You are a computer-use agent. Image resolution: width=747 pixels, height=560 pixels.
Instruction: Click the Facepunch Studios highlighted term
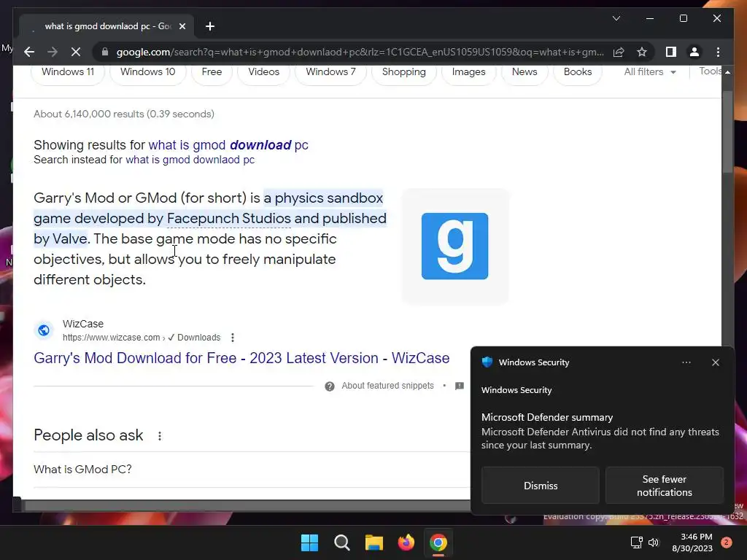(228, 219)
